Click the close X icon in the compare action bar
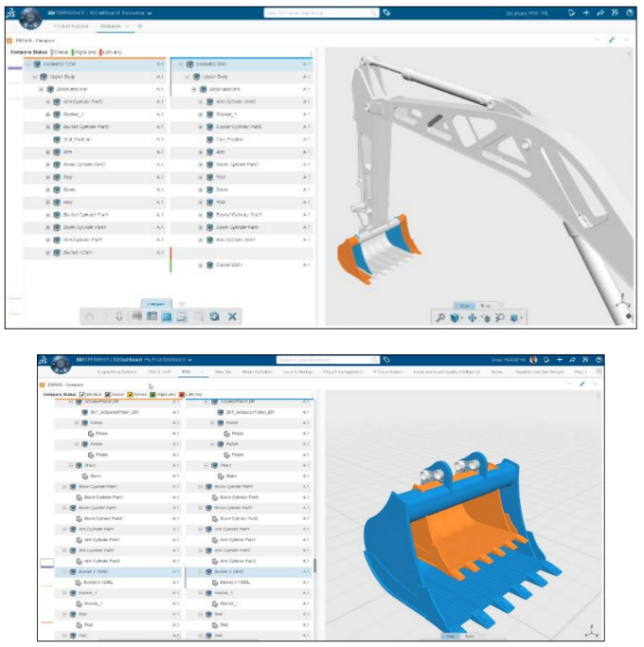 click(232, 316)
